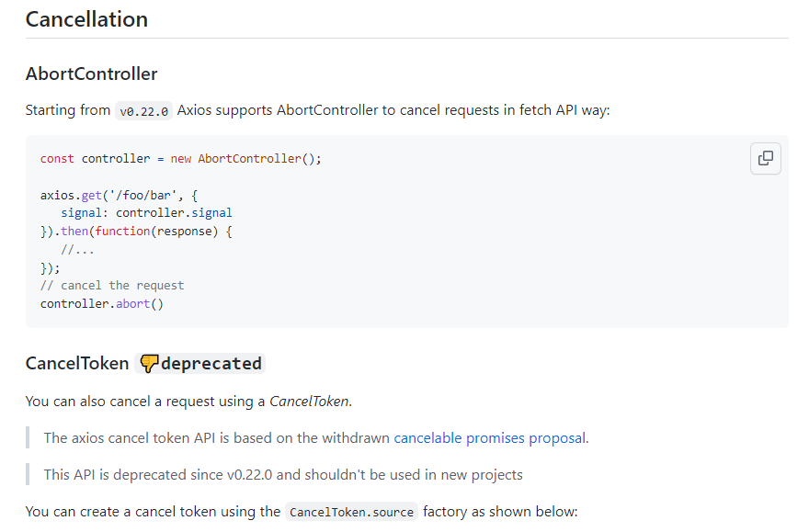Click the '// cancel the request' comment
The image size is (809, 532).
(x=112, y=286)
